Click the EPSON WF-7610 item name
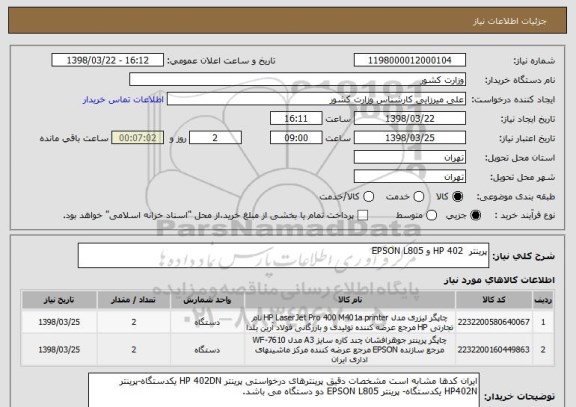 point(350,350)
